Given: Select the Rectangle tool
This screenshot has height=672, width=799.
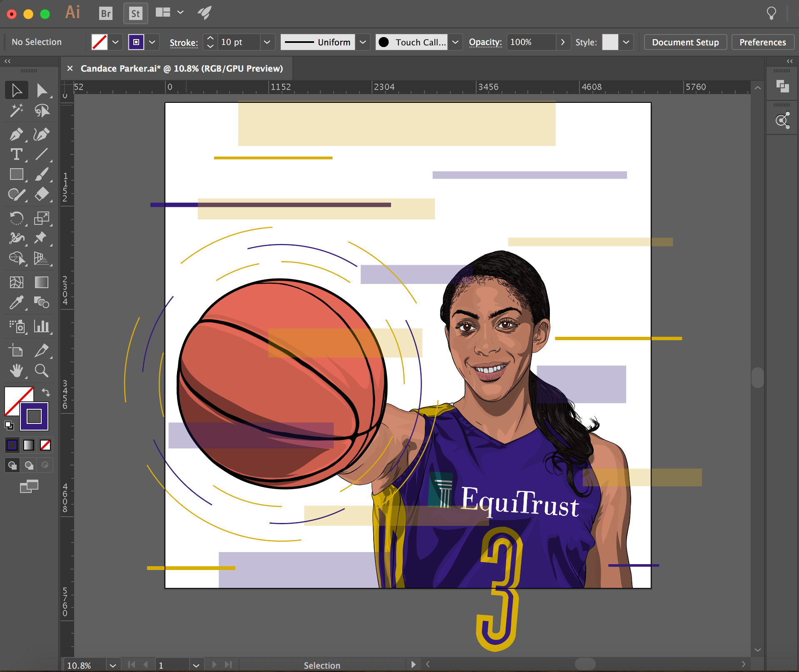Looking at the screenshot, I should point(17,174).
